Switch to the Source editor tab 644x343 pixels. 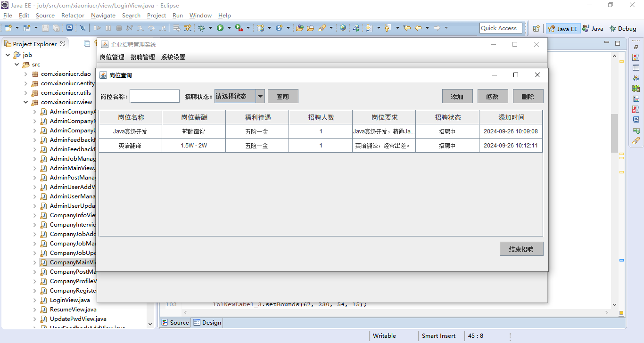[175, 323]
